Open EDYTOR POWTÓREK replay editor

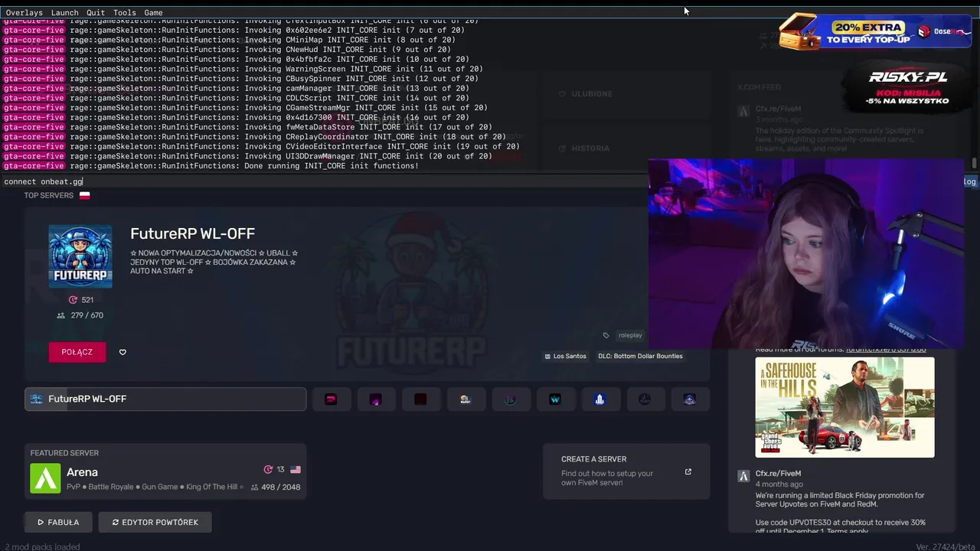click(x=155, y=522)
